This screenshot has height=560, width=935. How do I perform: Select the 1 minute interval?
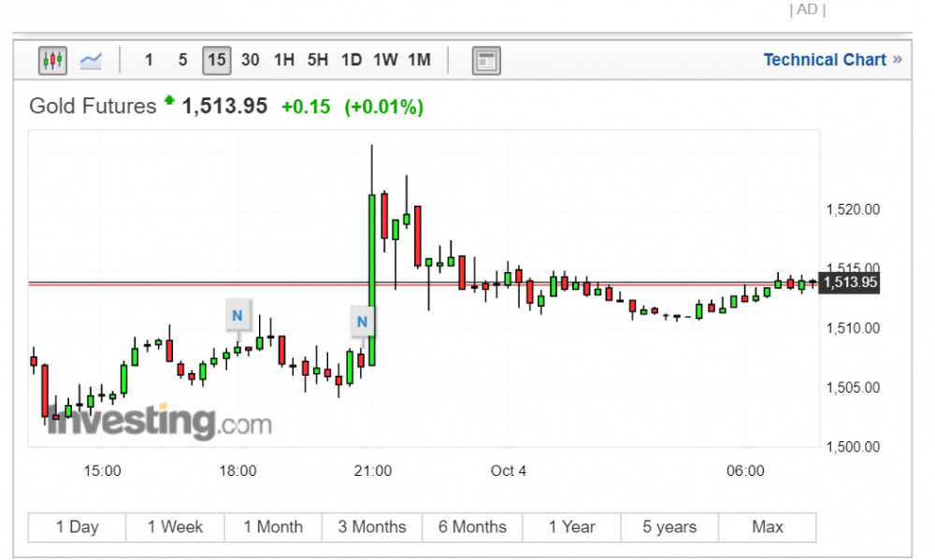point(149,60)
